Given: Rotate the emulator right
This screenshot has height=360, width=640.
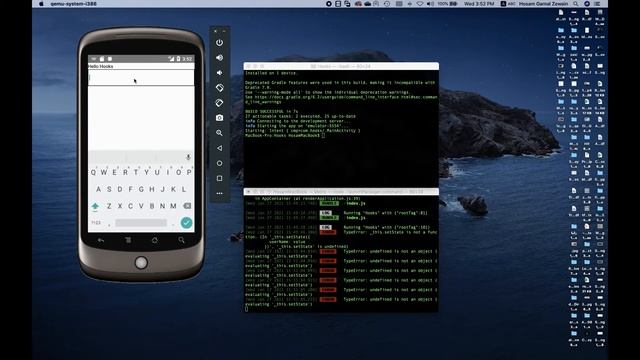Looking at the screenshot, I should click(x=220, y=103).
